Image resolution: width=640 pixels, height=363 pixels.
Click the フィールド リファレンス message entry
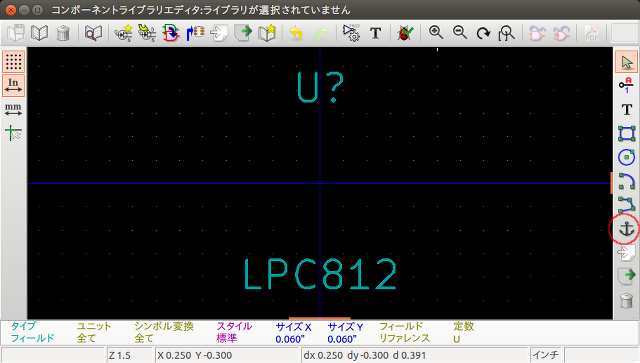[x=404, y=332]
